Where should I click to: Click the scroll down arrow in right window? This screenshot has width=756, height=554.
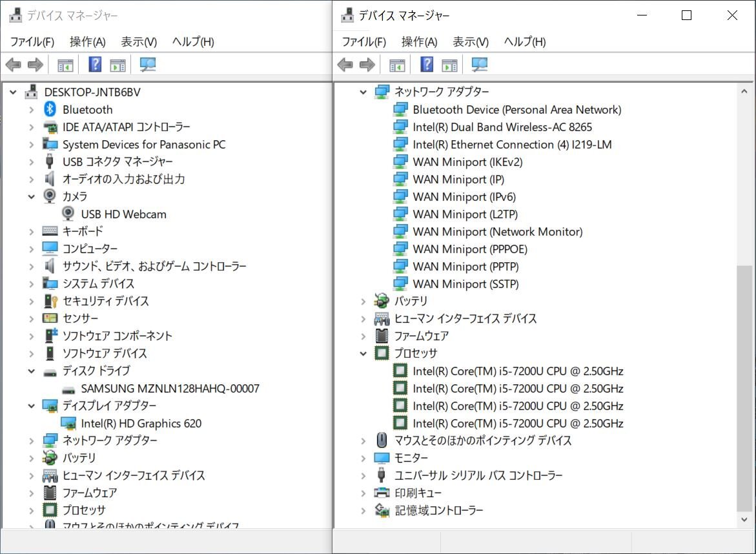[744, 519]
